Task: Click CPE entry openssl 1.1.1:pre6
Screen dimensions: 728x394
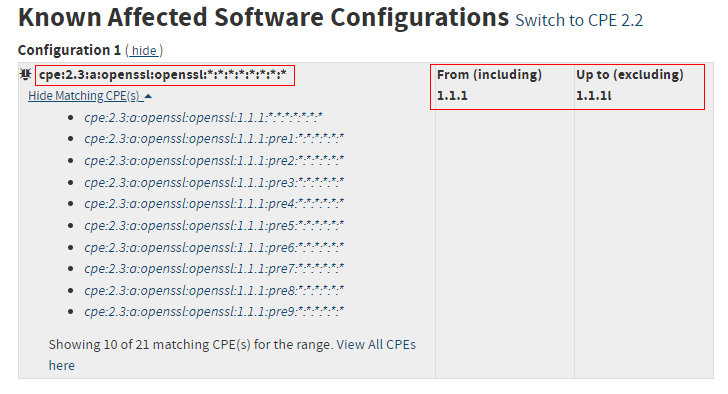Action: click(214, 247)
